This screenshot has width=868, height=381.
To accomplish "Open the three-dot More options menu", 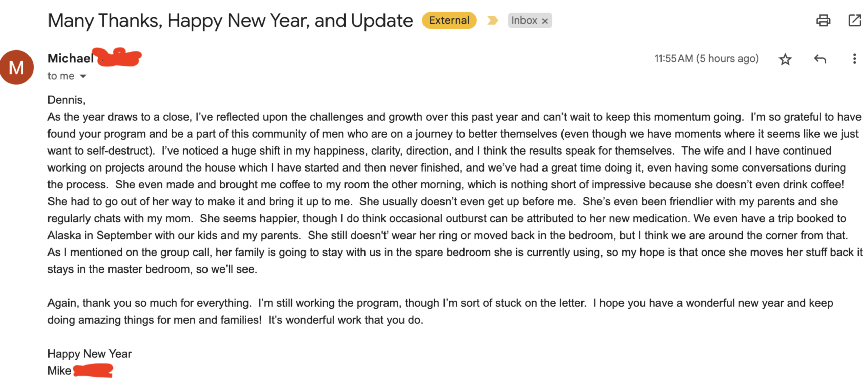I will (854, 59).
